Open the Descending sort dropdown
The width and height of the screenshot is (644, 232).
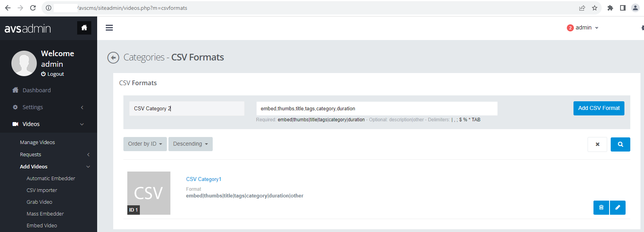coord(190,144)
